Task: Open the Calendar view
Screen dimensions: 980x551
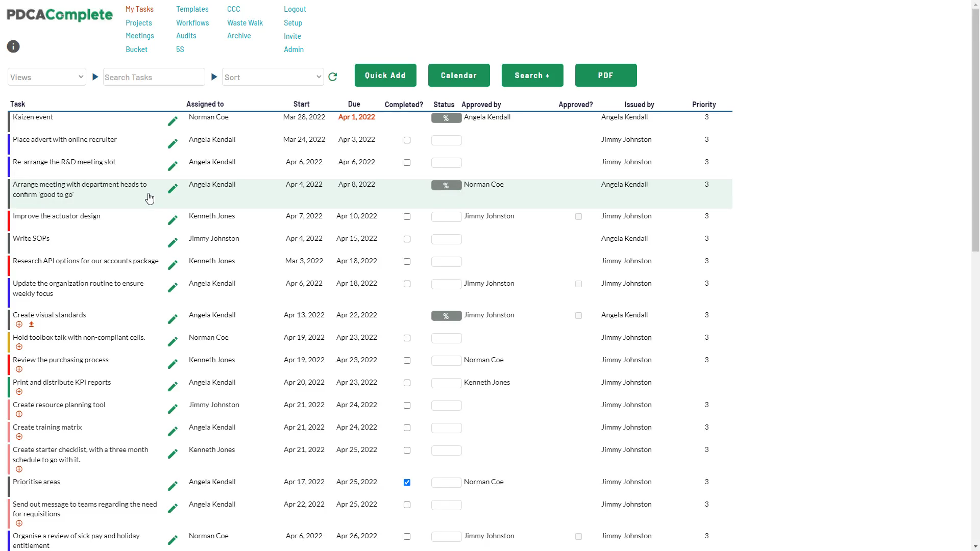Action: coord(458,76)
